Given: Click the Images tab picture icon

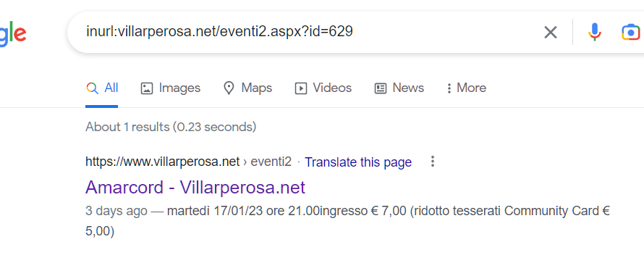Looking at the screenshot, I should (147, 88).
